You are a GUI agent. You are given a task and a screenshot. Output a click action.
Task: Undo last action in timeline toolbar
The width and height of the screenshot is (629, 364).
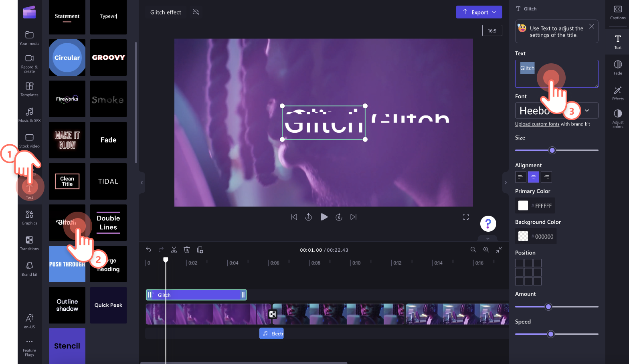coord(148,250)
